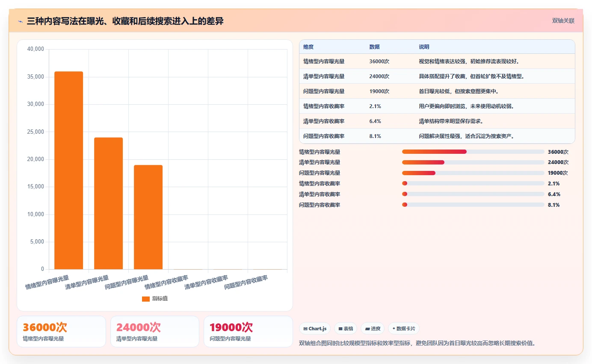Click the 2.1% value beside progress bar
This screenshot has width=592, height=364.
pyautogui.click(x=554, y=184)
